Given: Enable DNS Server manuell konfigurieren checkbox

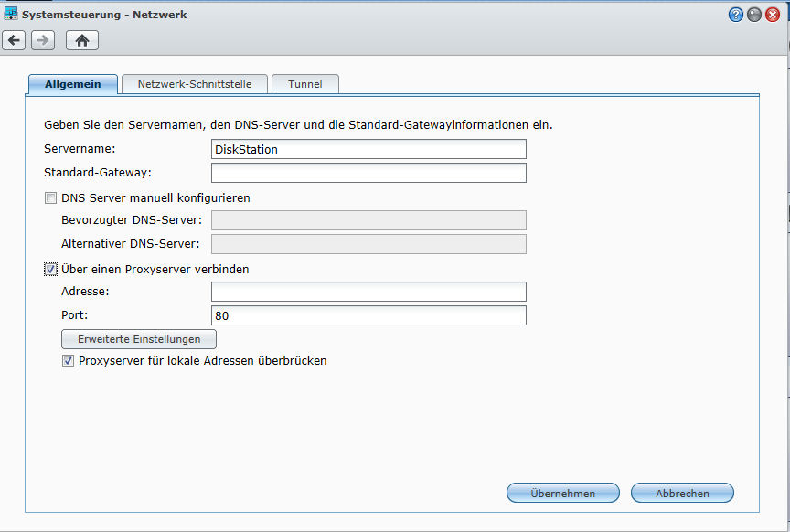Looking at the screenshot, I should pyautogui.click(x=50, y=197).
